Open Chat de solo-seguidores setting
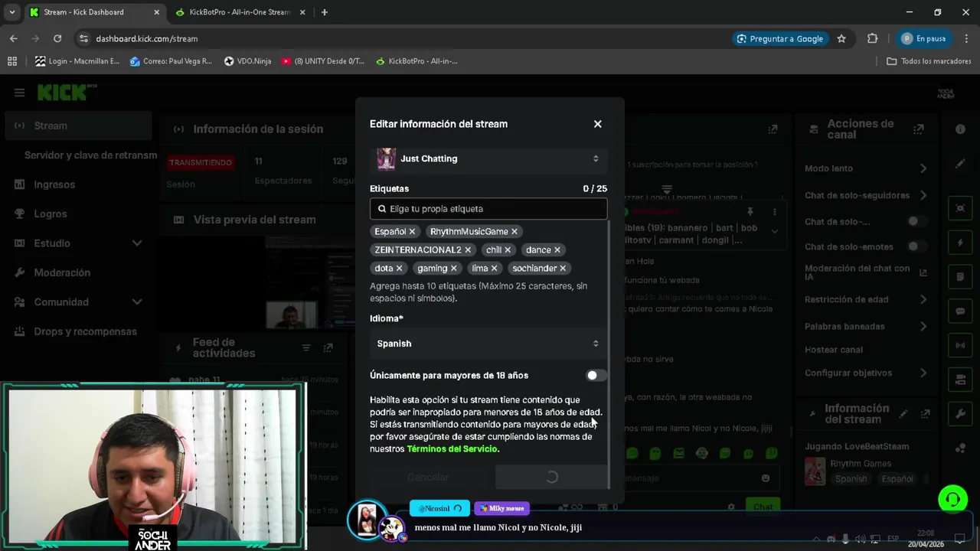 pos(866,195)
